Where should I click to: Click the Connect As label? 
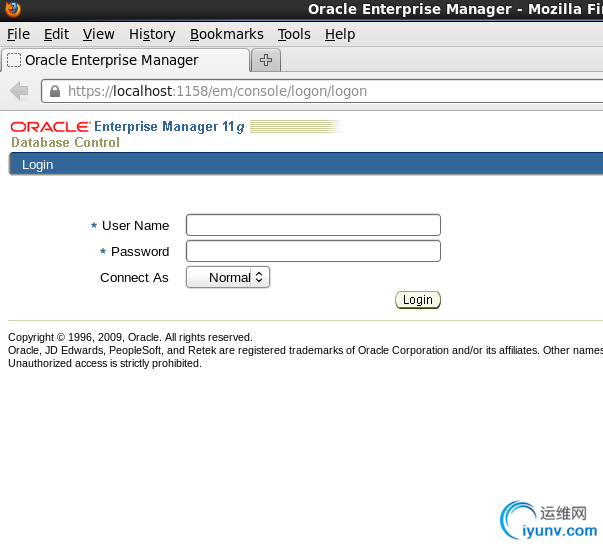pos(134,278)
